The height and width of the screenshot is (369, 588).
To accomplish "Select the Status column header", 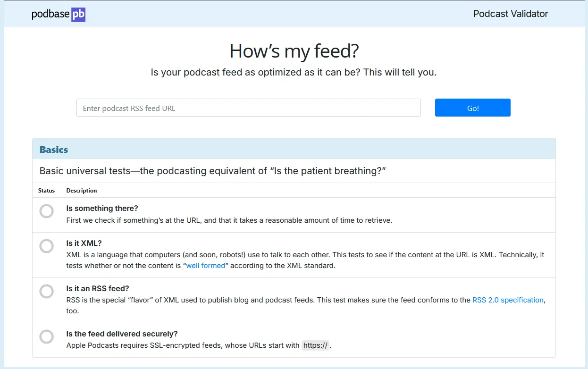I will (x=46, y=191).
